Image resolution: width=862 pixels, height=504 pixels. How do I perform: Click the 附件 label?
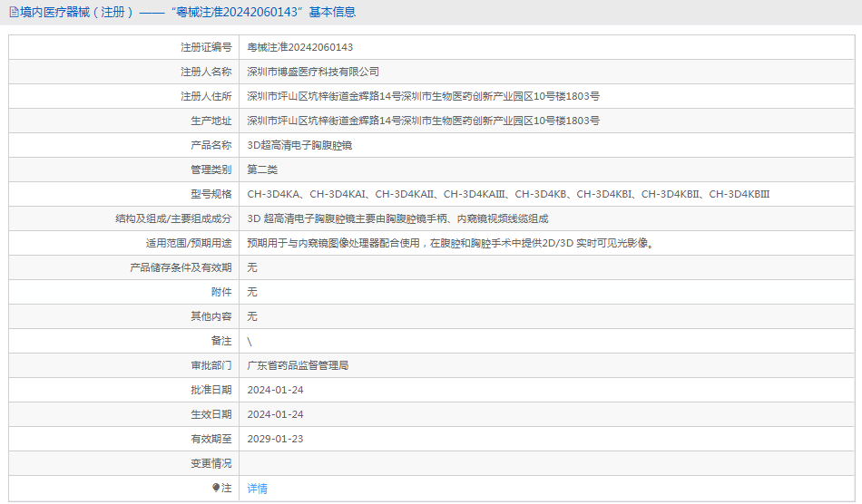pos(221,292)
